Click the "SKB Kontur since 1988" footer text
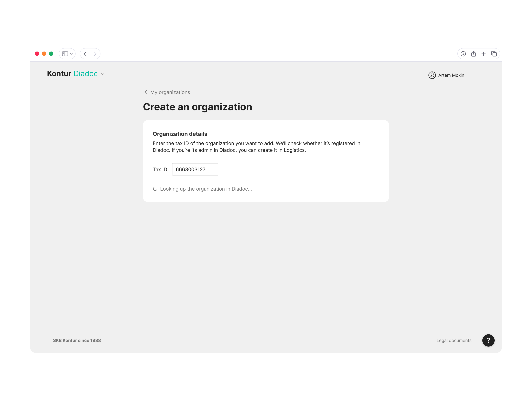Viewport: 532px width, 399px height. pyautogui.click(x=77, y=340)
